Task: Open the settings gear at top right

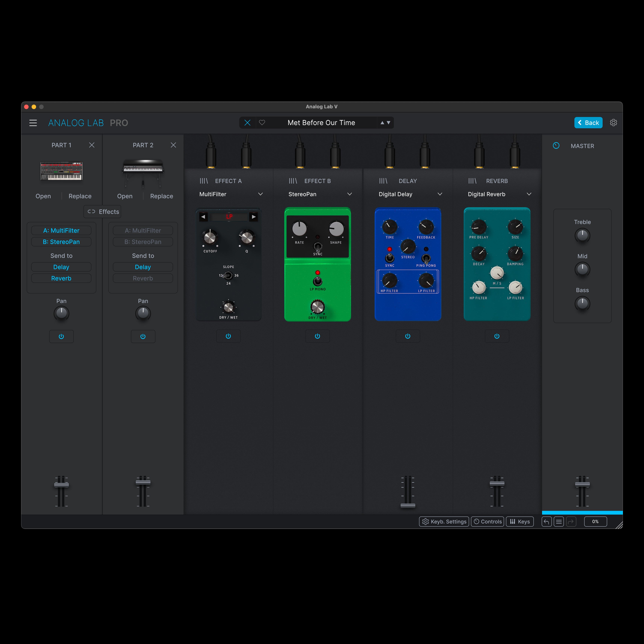Action: (x=613, y=123)
